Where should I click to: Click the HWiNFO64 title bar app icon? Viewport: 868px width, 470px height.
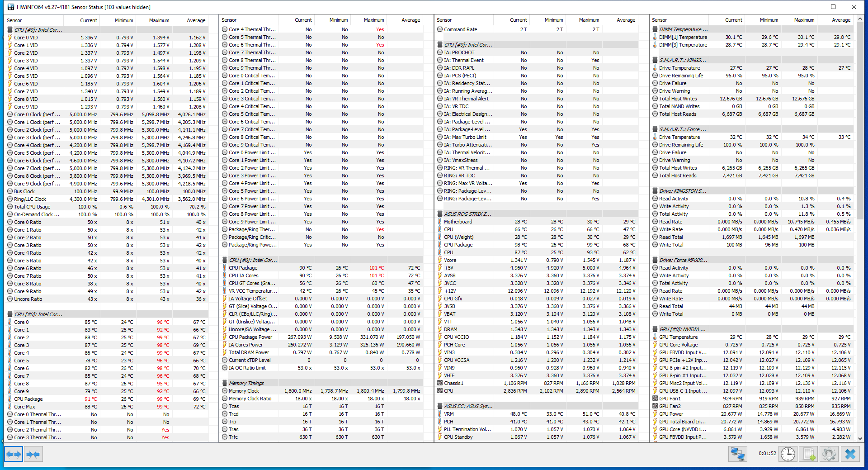point(11,7)
